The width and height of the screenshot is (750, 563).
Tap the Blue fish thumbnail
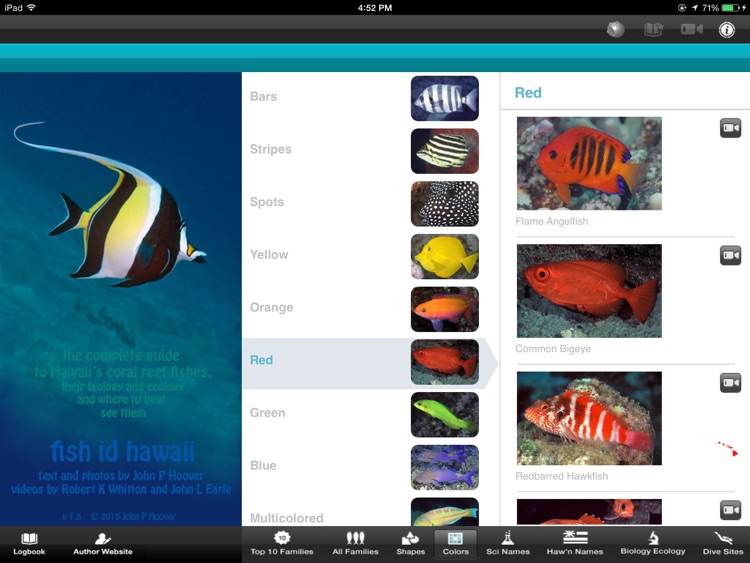[445, 467]
